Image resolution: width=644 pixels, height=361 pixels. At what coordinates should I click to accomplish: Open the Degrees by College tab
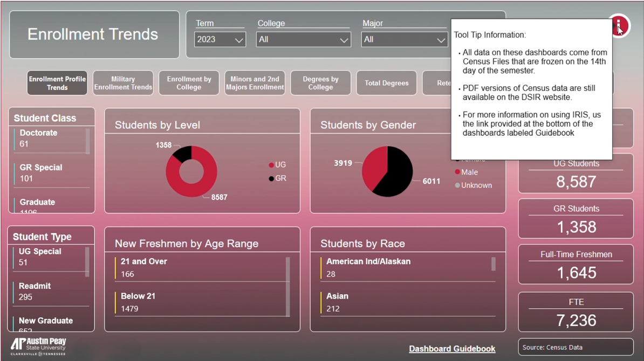coord(320,83)
